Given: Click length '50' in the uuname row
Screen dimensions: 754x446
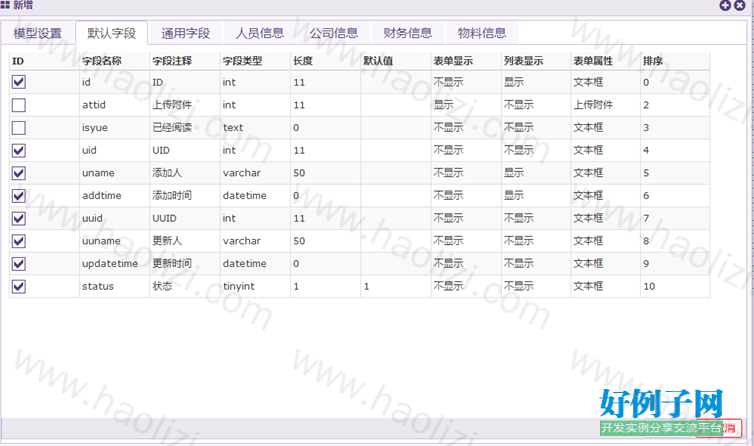Looking at the screenshot, I should (325, 241).
